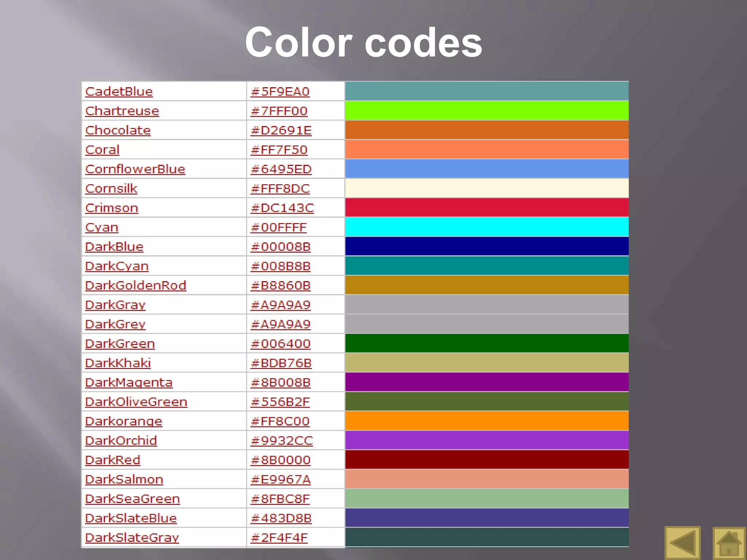Image resolution: width=747 pixels, height=560 pixels.
Task: Select the Cyan swatch bar
Action: (x=487, y=227)
